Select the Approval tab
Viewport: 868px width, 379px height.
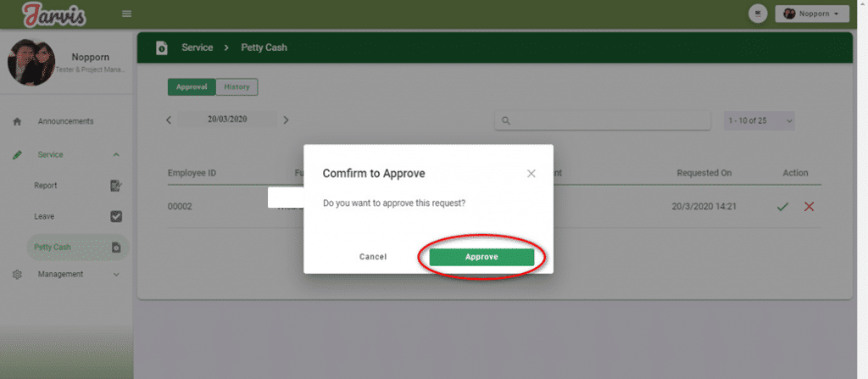[191, 86]
